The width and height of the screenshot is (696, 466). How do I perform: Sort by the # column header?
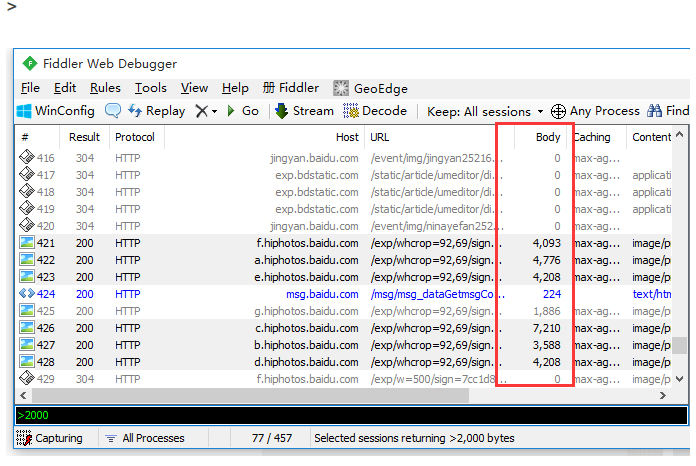[37, 137]
